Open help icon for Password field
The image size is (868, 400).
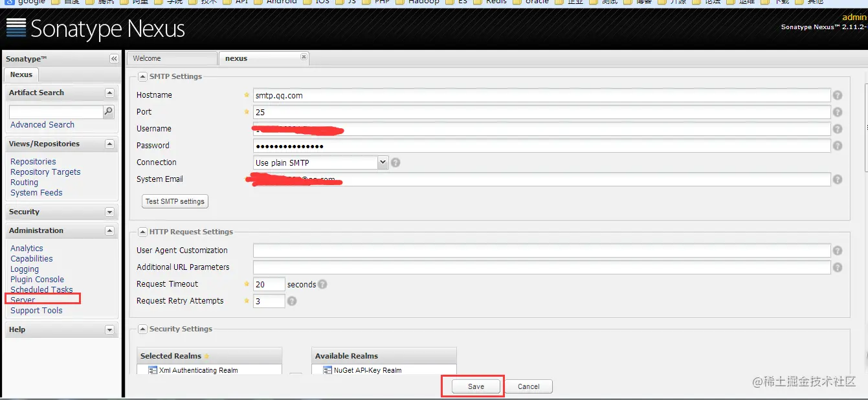(838, 146)
